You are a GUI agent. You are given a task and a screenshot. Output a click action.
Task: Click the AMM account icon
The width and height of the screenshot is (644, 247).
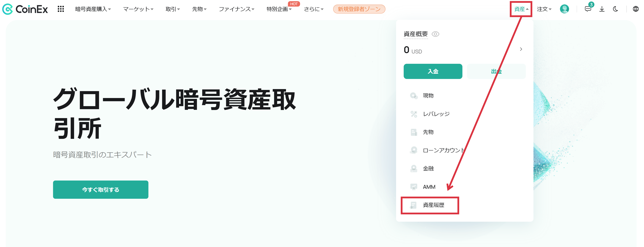[414, 187]
